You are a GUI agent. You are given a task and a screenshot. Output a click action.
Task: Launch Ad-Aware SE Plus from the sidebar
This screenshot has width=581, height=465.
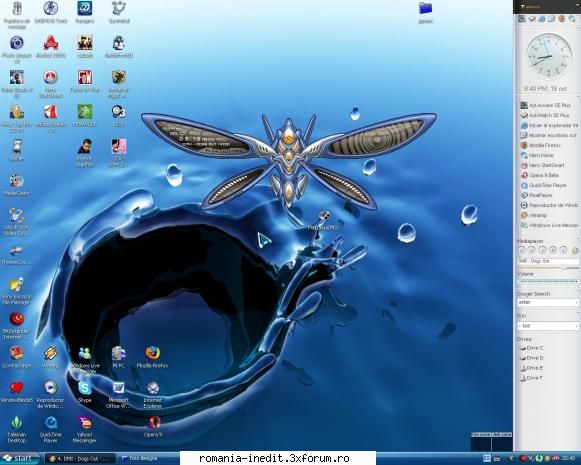(x=546, y=105)
